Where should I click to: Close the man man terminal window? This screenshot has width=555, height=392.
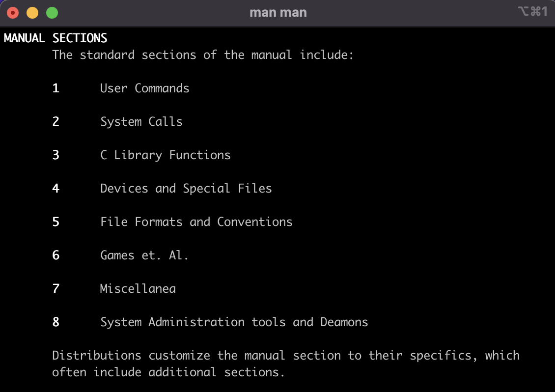click(13, 13)
